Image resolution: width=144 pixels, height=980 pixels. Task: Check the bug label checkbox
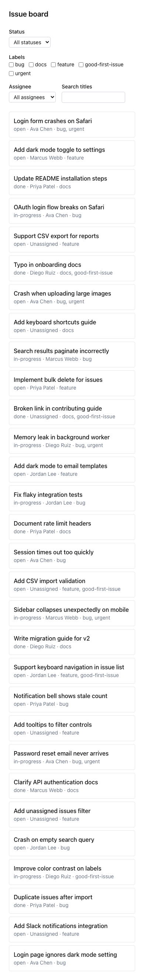coord(11,64)
